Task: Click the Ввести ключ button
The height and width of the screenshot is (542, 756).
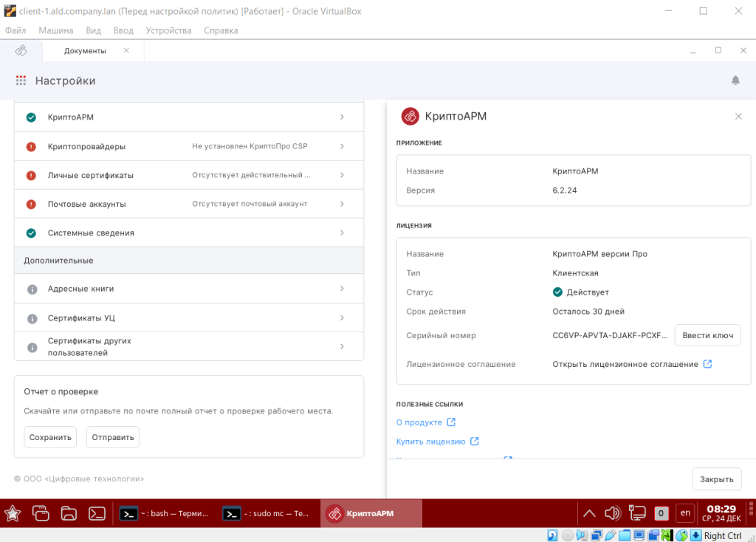Action: tap(707, 335)
